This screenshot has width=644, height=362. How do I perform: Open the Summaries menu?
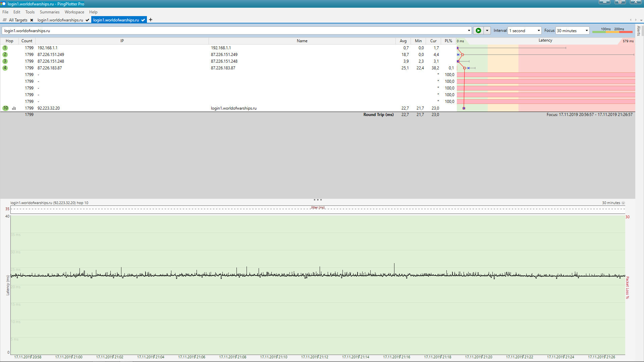pyautogui.click(x=50, y=12)
